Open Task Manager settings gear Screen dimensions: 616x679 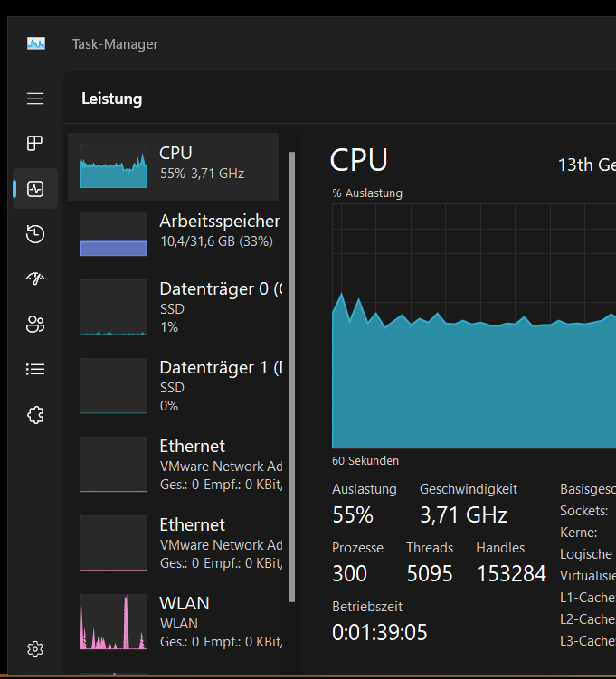pos(35,649)
